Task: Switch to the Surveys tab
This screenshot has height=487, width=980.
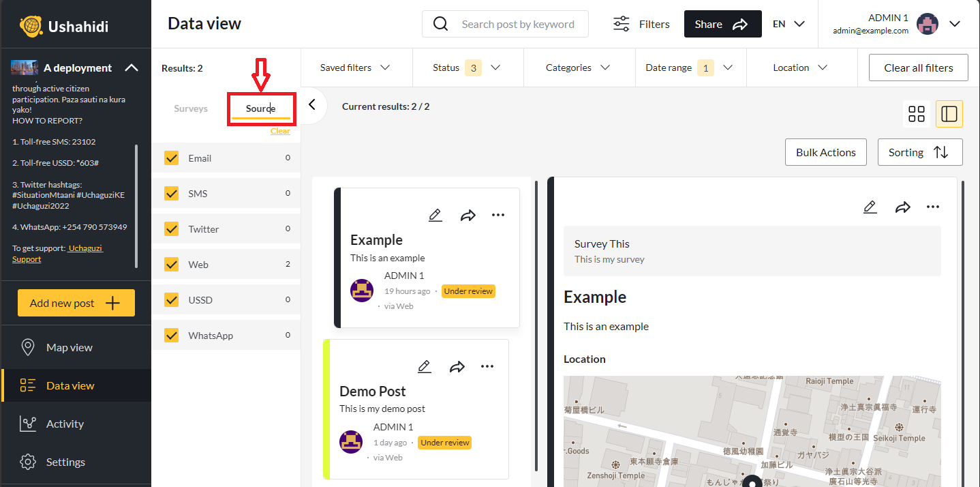Action: 190,108
